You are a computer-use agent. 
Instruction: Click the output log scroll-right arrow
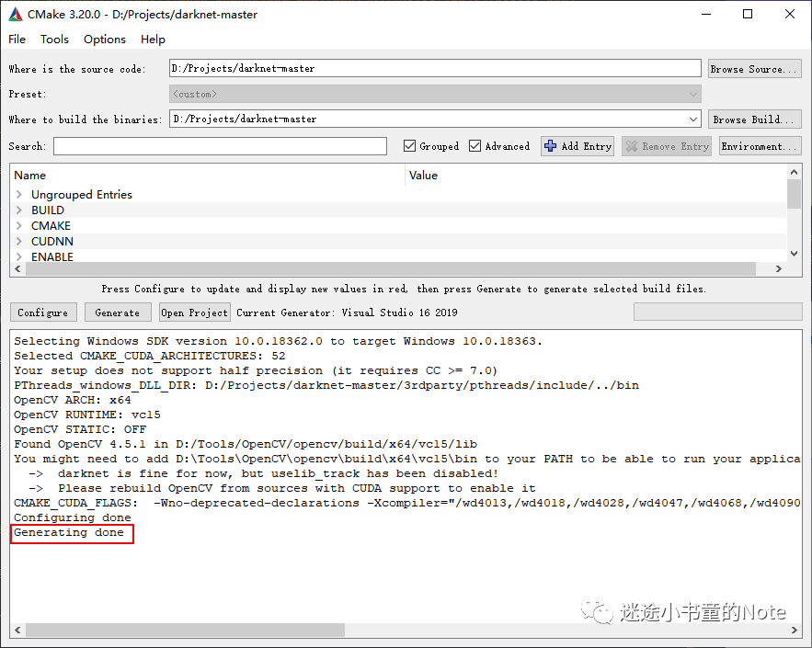pyautogui.click(x=794, y=630)
